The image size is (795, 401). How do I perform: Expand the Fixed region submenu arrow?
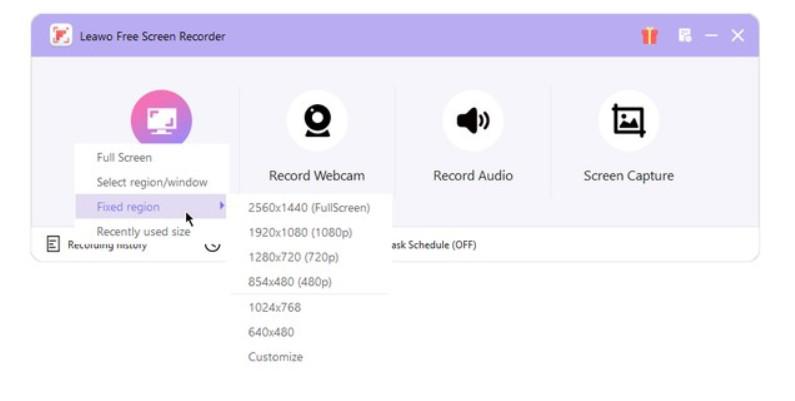point(222,207)
